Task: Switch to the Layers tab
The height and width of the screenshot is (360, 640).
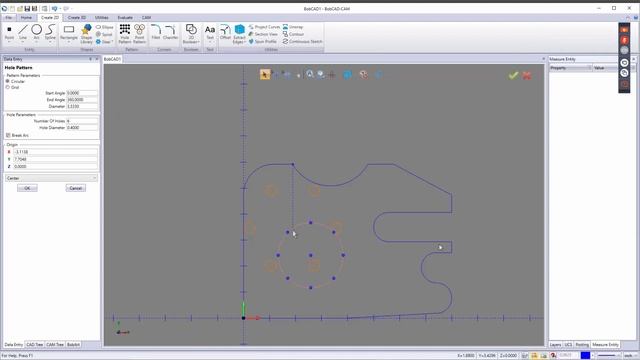Action: [x=555, y=345]
